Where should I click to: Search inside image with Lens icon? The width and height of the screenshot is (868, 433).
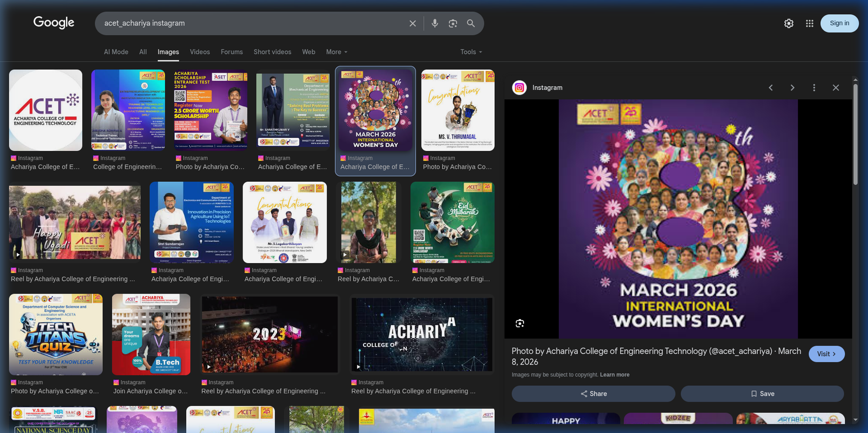(520, 323)
